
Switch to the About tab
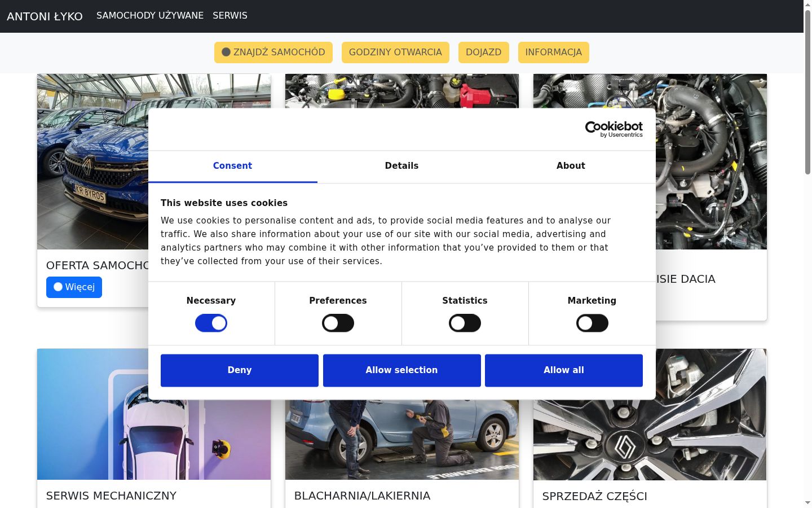click(x=571, y=166)
